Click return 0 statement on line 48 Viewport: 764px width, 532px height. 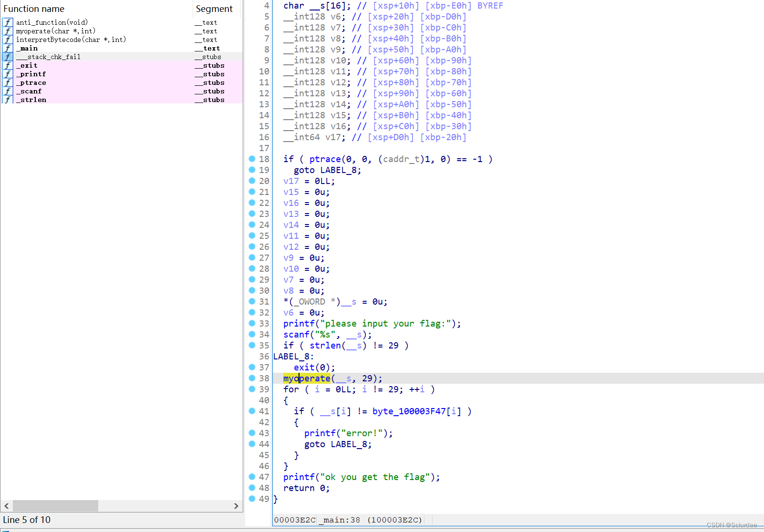coord(306,488)
